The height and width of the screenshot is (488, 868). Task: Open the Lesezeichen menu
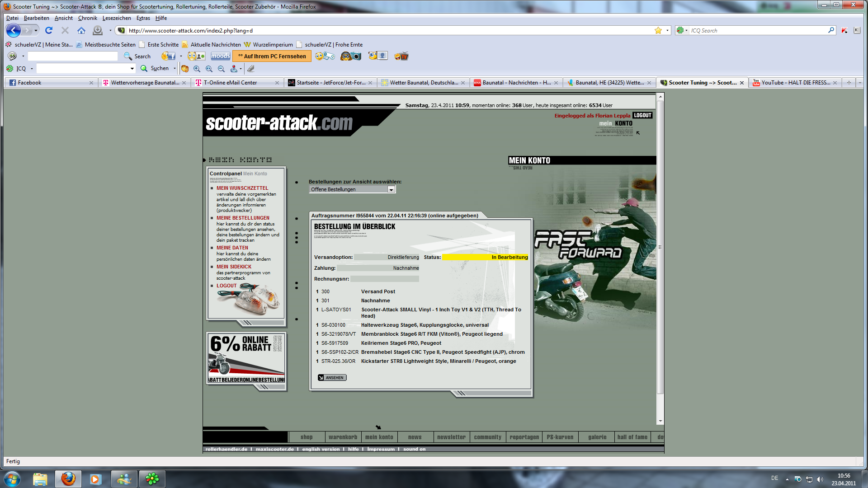tap(117, 18)
